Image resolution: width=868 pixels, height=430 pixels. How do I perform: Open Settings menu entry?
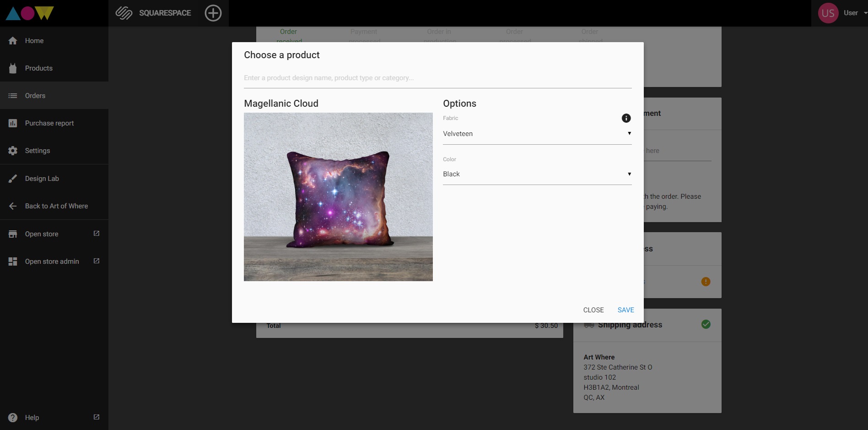click(x=54, y=151)
